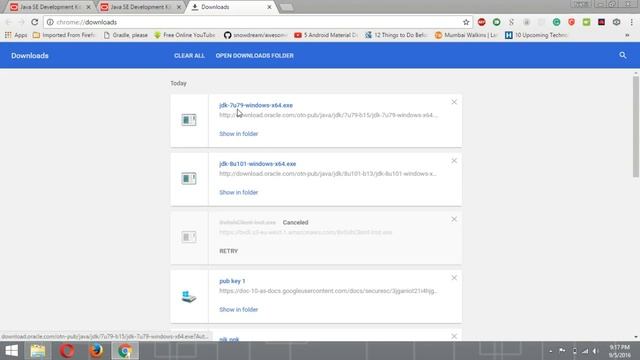640x360 pixels.
Task: Click the Downloads page title
Action: click(30, 56)
